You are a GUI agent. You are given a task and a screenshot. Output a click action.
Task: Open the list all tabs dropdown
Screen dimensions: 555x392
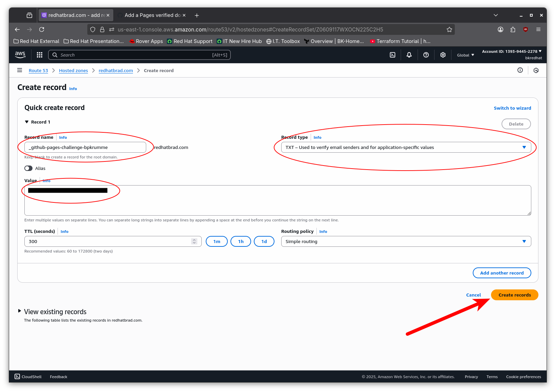[x=496, y=15]
